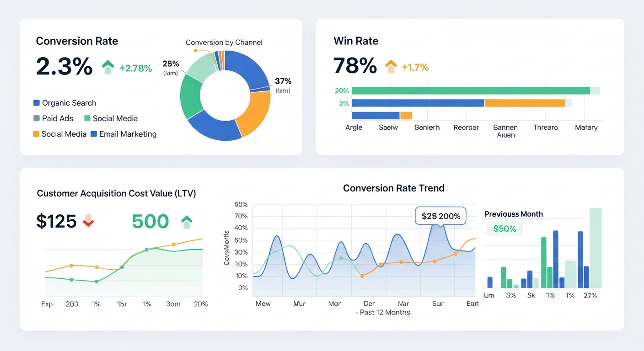Open the $2S 200% tooltip on trend chart

click(440, 216)
